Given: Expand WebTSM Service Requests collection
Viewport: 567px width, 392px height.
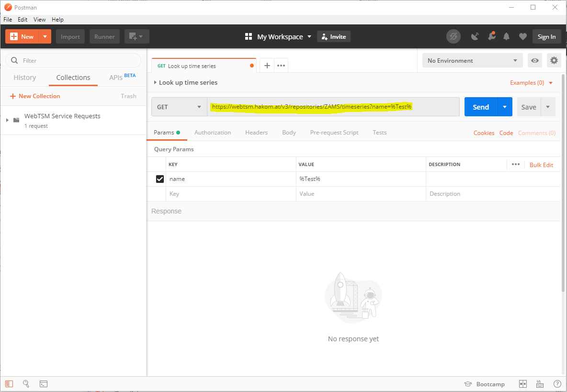Looking at the screenshot, I should (x=7, y=120).
